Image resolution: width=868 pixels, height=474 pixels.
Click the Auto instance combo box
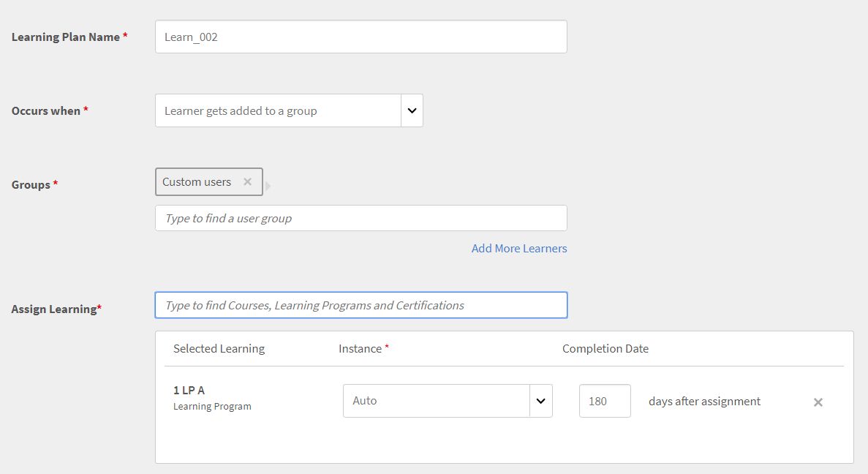click(x=436, y=401)
